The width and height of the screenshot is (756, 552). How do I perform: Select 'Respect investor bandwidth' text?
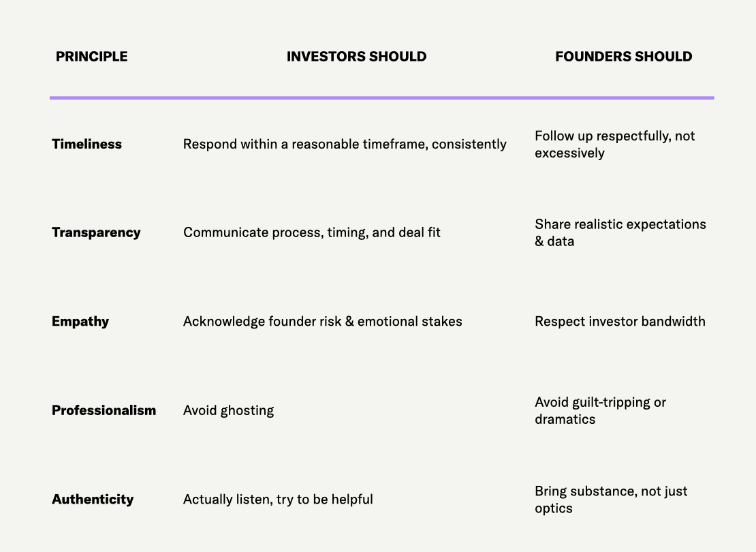click(620, 321)
